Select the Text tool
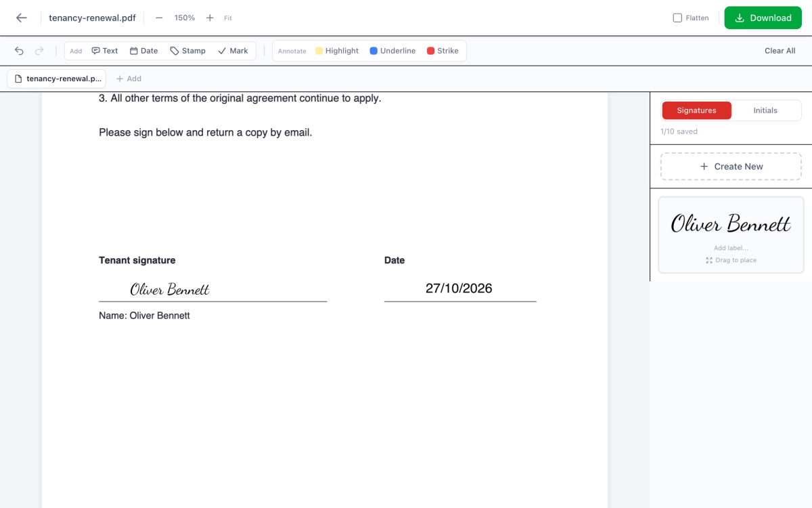812x508 pixels. pos(105,51)
